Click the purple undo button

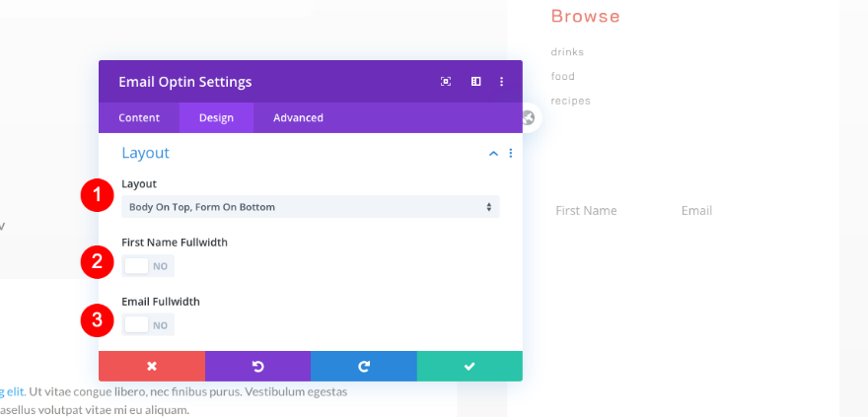pyautogui.click(x=257, y=366)
